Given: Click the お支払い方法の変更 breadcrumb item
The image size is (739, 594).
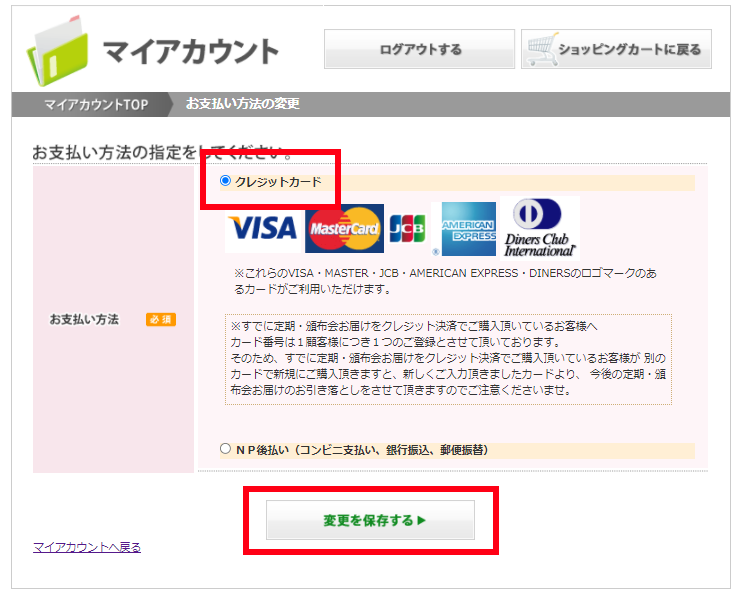Looking at the screenshot, I should [243, 103].
